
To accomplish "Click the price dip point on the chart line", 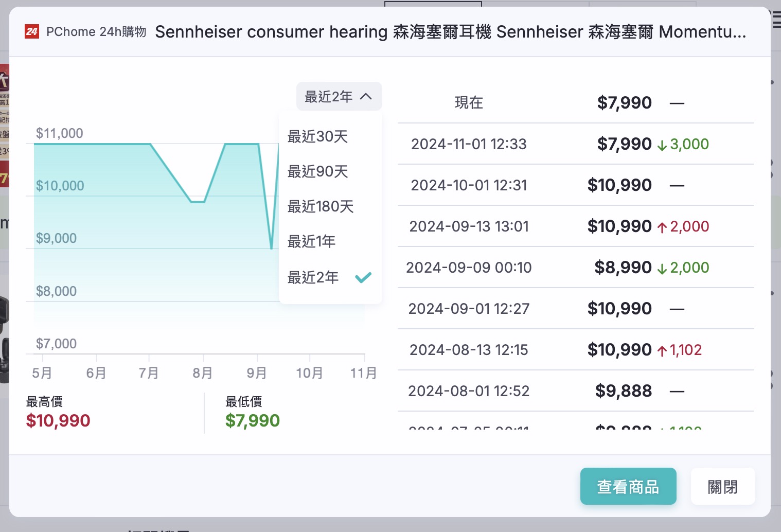I will pos(272,249).
